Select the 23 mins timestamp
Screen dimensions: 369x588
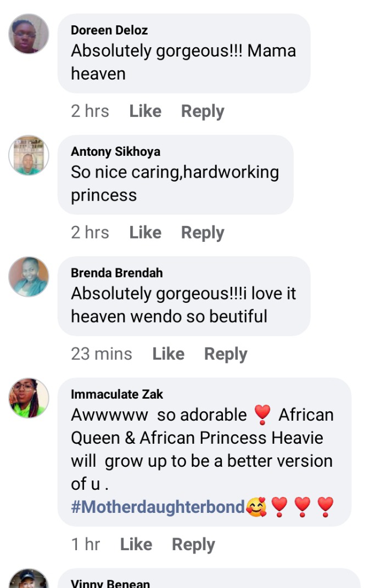pos(102,354)
